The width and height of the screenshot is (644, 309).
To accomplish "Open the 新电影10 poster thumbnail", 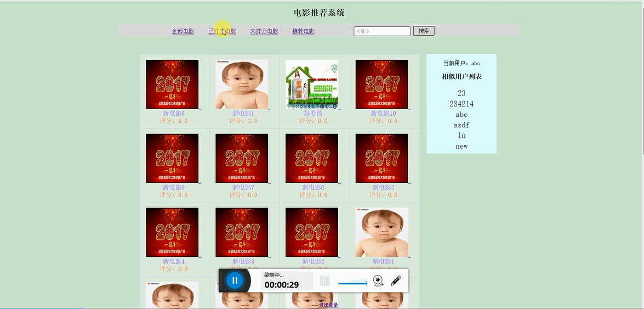I will (x=381, y=85).
